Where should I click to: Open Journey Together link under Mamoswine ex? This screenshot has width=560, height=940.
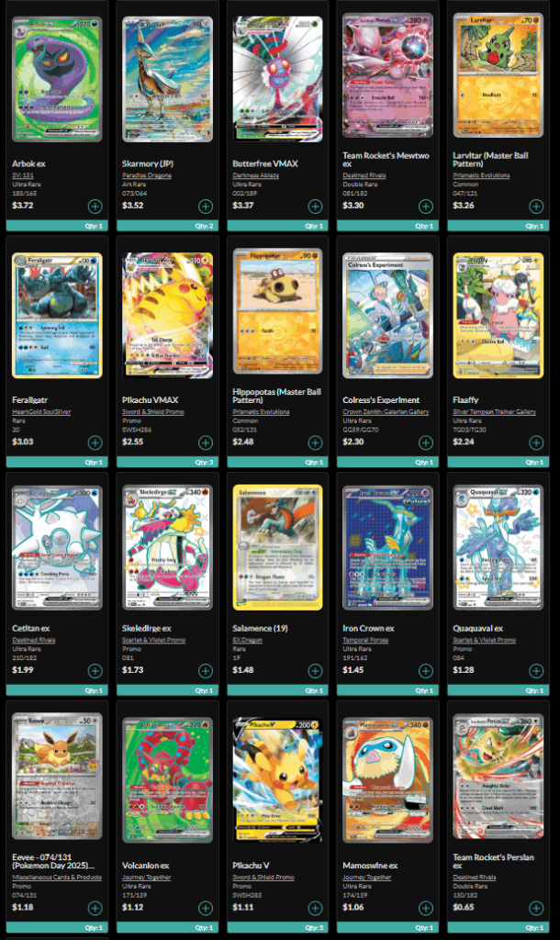(367, 878)
